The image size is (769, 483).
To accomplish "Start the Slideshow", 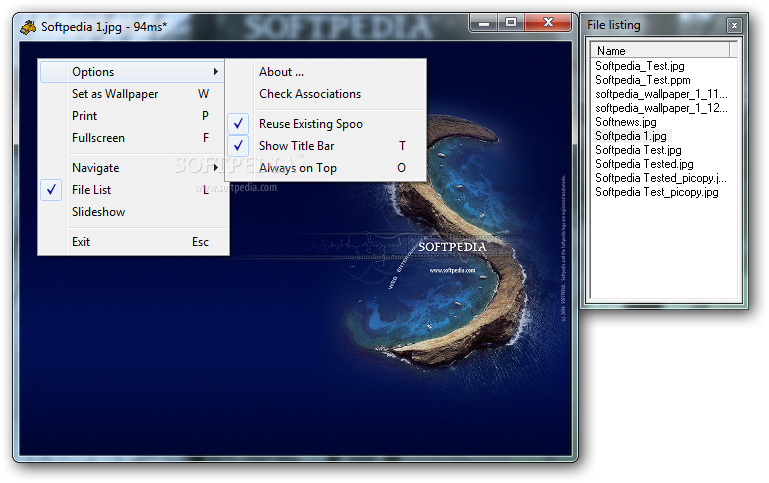I will 132,212.
